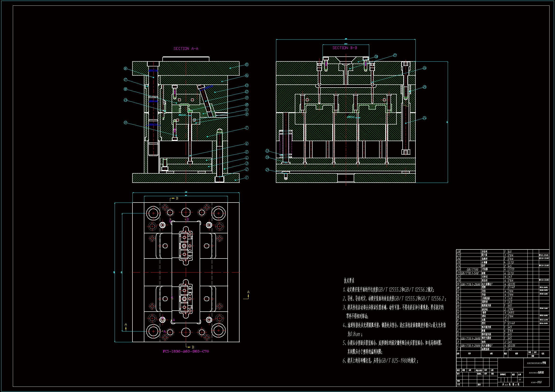This screenshot has height=392, width=555.
Task: Select part balloon number 7
Action: coord(247,128)
